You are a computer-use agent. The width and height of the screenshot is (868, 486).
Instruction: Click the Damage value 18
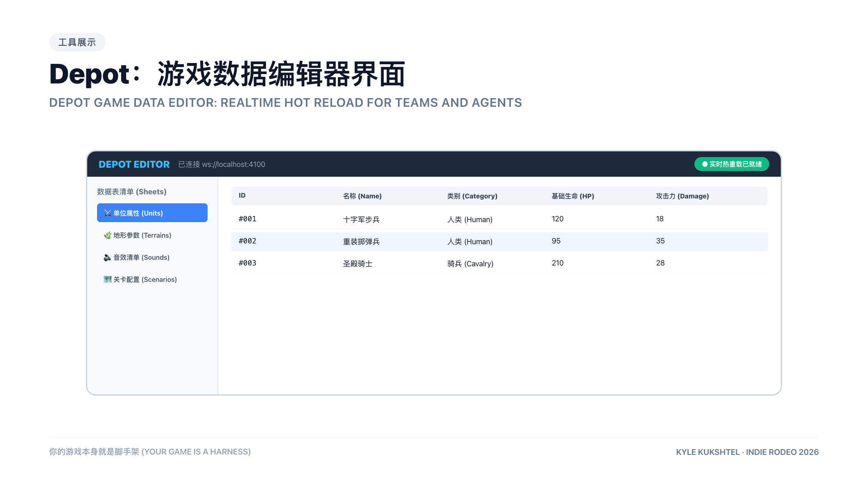(660, 219)
